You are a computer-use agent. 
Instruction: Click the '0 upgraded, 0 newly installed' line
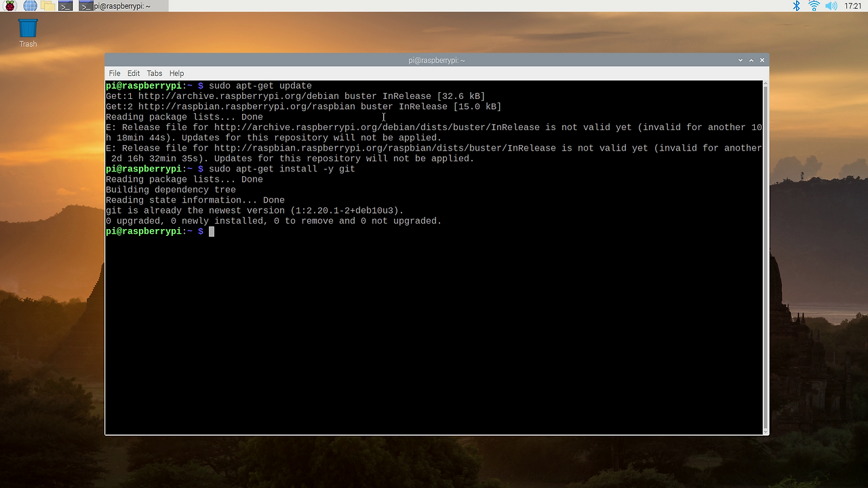[x=274, y=221]
